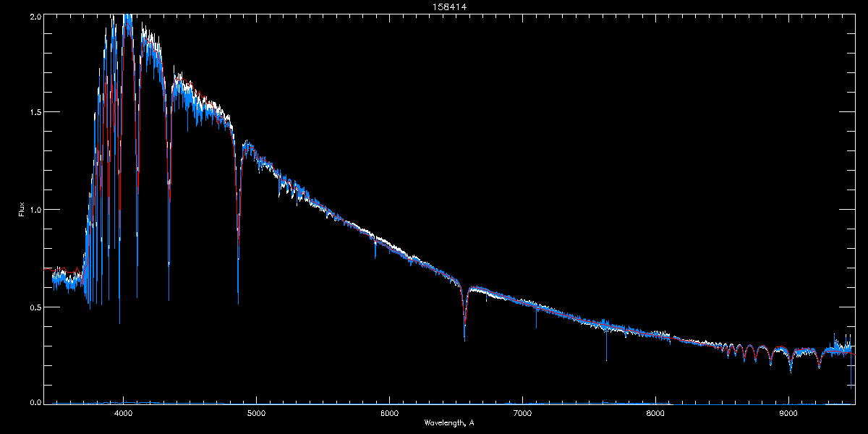Click the 0.0 flux tick label

click(35, 402)
